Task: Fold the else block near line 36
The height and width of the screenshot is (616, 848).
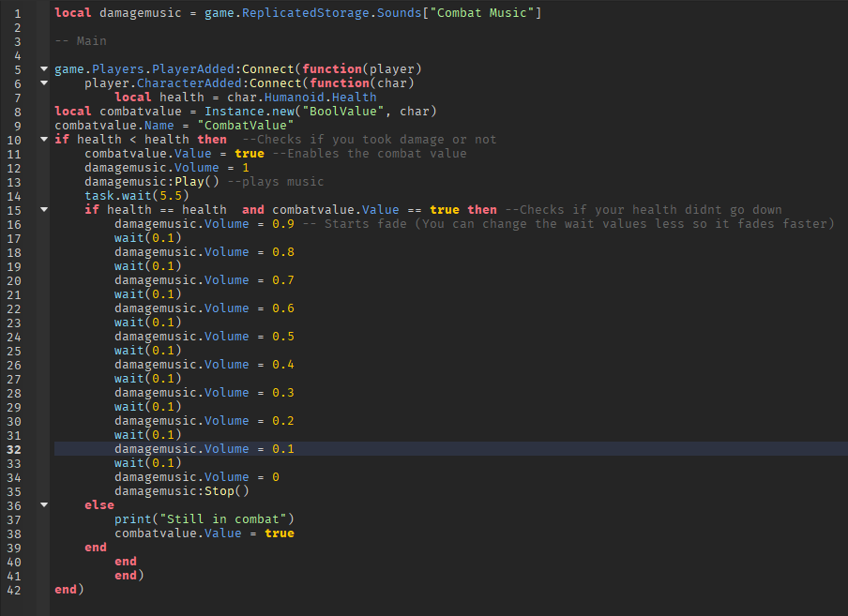Action: tap(43, 504)
